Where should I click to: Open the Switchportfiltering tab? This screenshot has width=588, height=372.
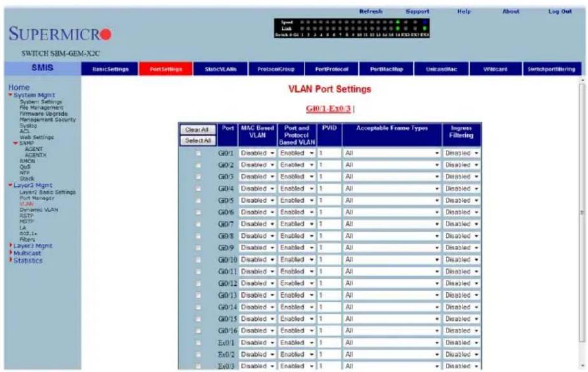[x=553, y=70]
